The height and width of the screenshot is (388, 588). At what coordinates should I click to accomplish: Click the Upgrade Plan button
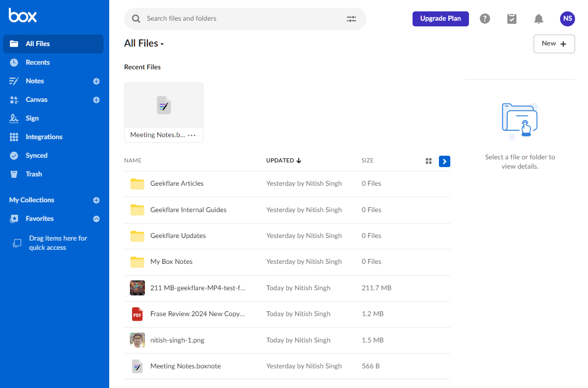pos(440,19)
